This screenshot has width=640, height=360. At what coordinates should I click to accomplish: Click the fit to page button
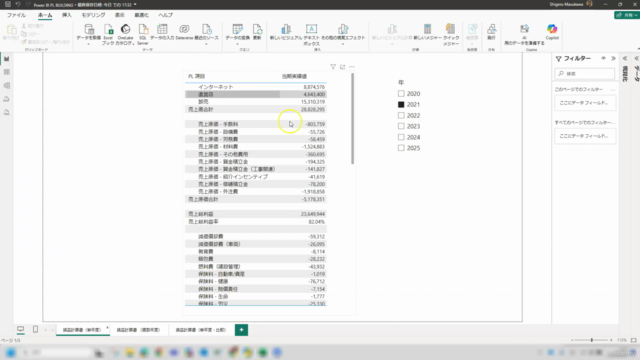633,340
